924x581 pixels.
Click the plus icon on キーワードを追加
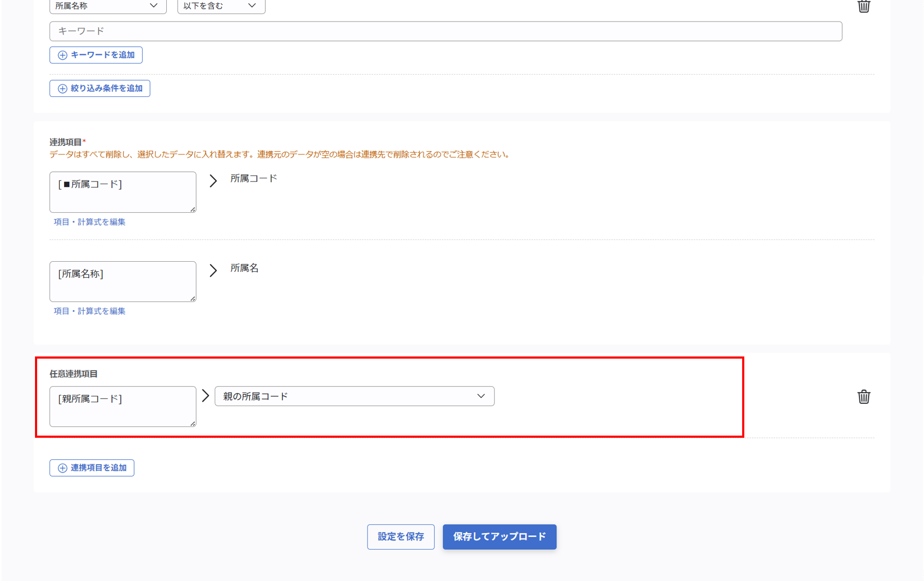pos(62,54)
